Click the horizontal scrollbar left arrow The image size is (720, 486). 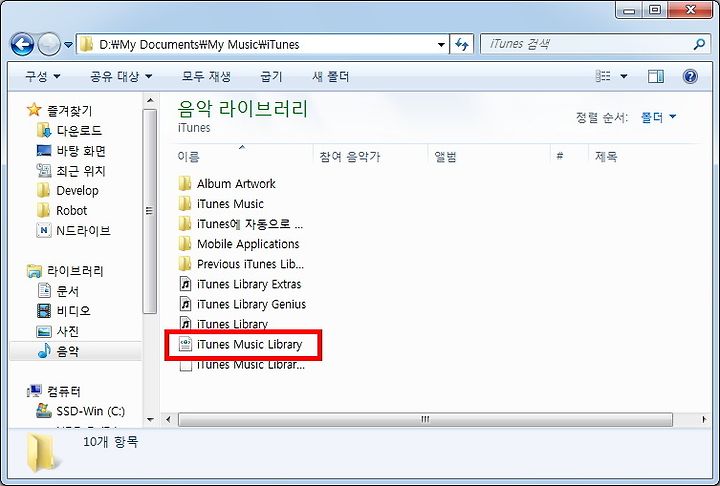(x=169, y=419)
